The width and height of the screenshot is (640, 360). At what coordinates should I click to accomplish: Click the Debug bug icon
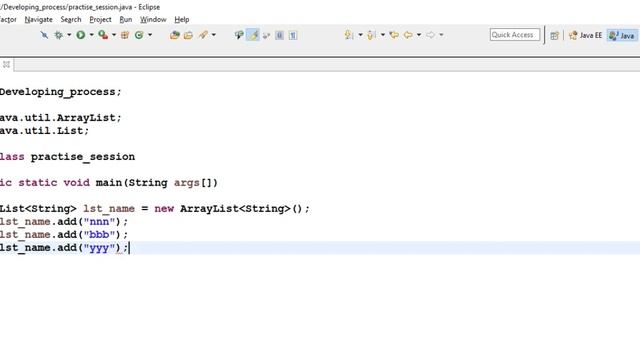59,35
